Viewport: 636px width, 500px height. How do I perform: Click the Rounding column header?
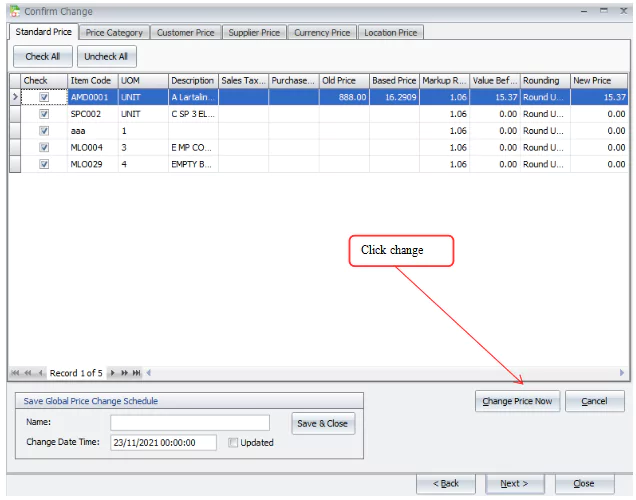[x=545, y=81]
